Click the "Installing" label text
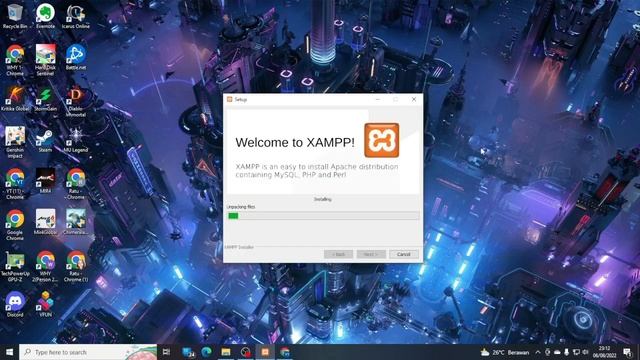Viewport: 640px width, 360px height. 322,199
